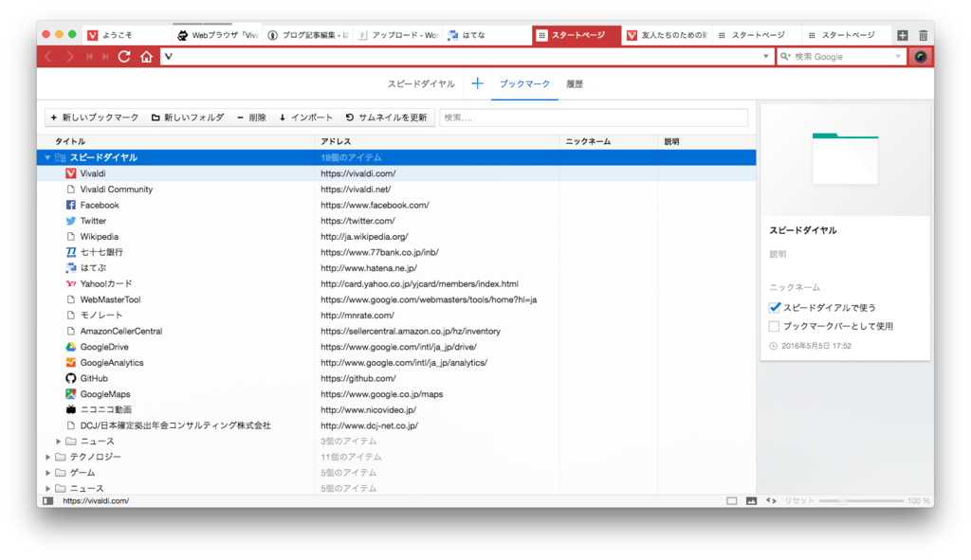This screenshot has height=560, width=971.
Task: Expand the nested ニュース folder with 3 items
Action: 58,442
